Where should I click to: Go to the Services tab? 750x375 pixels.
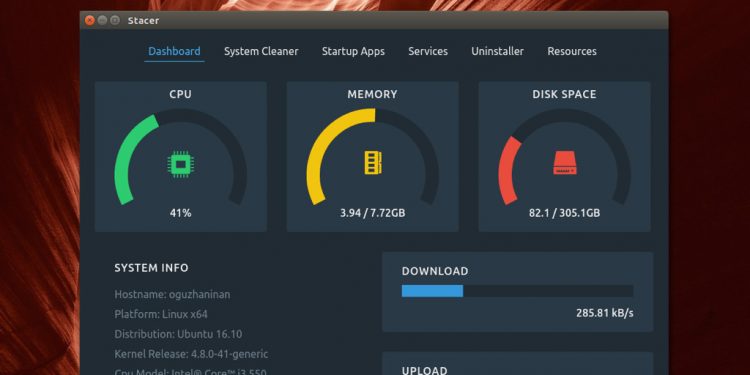tap(428, 51)
